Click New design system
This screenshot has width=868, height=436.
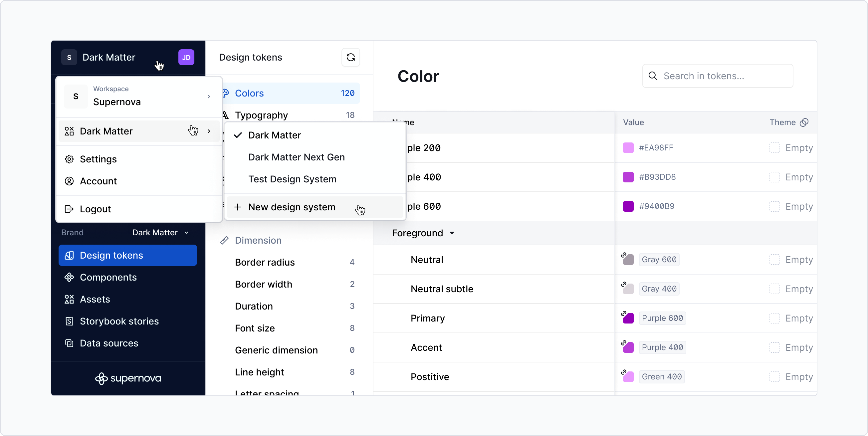tap(292, 207)
